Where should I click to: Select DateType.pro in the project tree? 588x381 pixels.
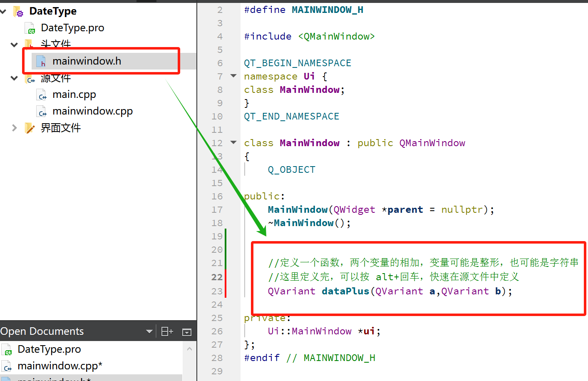72,28
